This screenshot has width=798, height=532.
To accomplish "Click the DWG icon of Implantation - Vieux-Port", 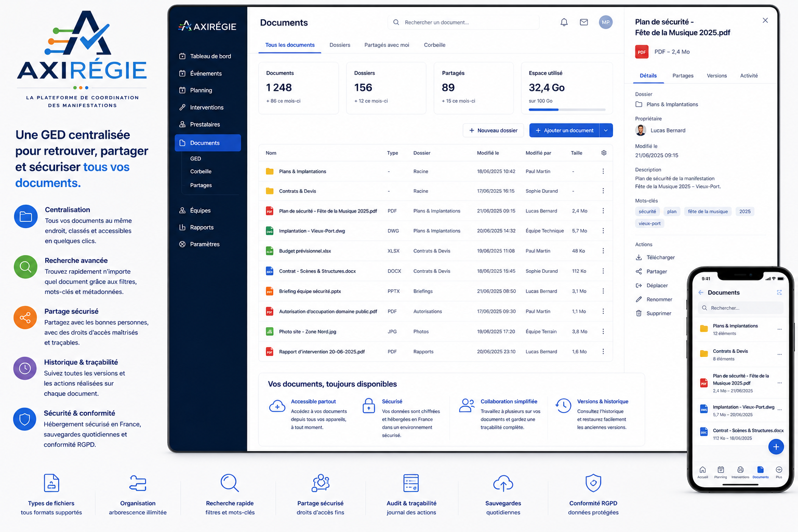I will tap(270, 231).
